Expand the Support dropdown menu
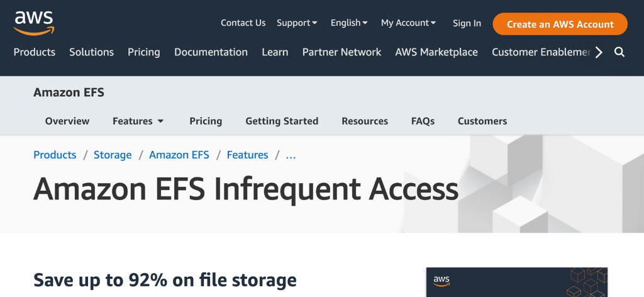The image size is (644, 297). (x=297, y=23)
